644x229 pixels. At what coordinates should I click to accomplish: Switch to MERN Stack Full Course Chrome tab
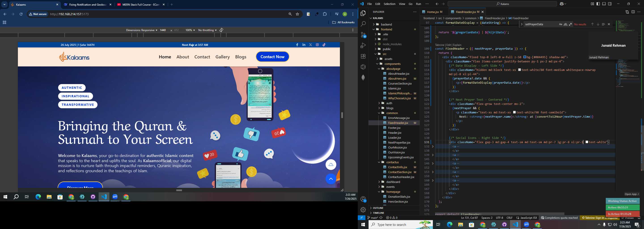[141, 4]
